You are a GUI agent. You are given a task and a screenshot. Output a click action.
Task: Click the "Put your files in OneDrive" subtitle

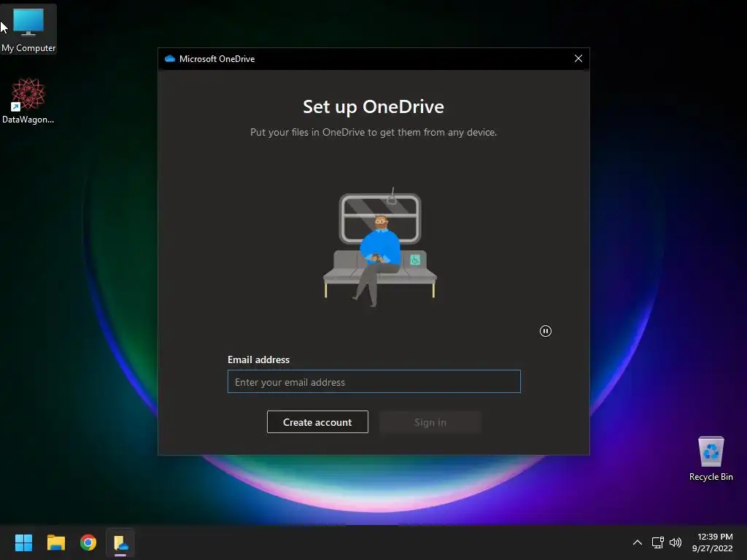click(373, 133)
